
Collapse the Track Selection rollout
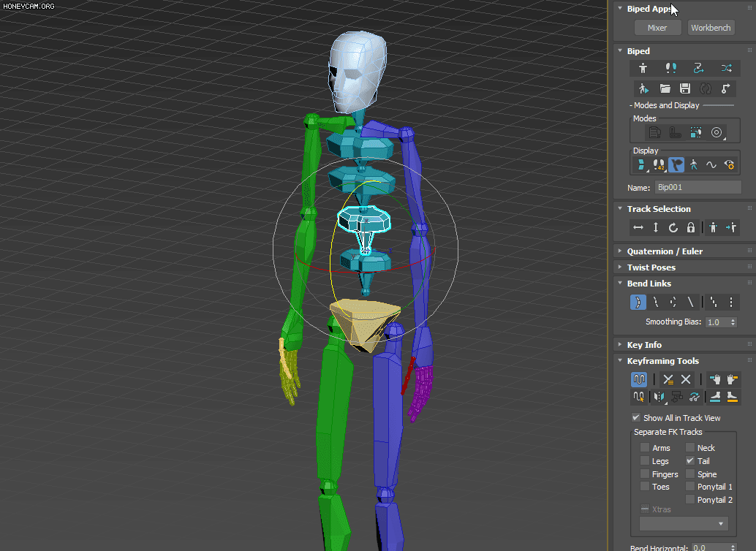click(x=620, y=208)
